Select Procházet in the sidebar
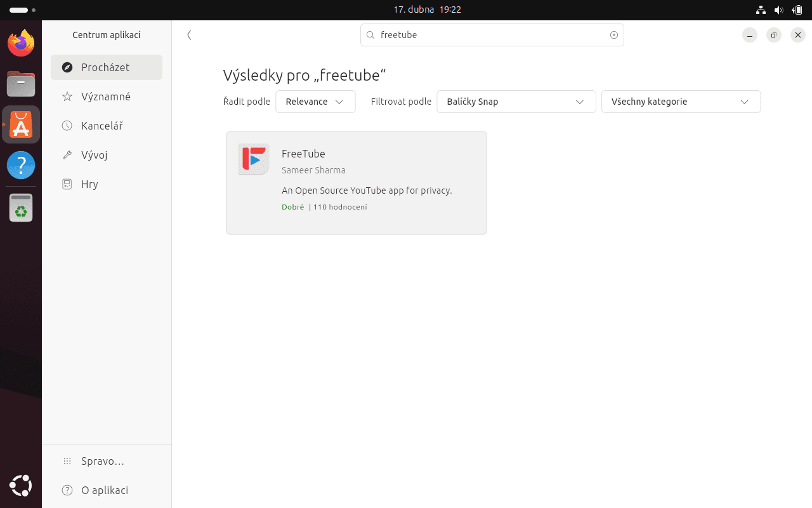Viewport: 812px width, 508px height. (x=107, y=67)
